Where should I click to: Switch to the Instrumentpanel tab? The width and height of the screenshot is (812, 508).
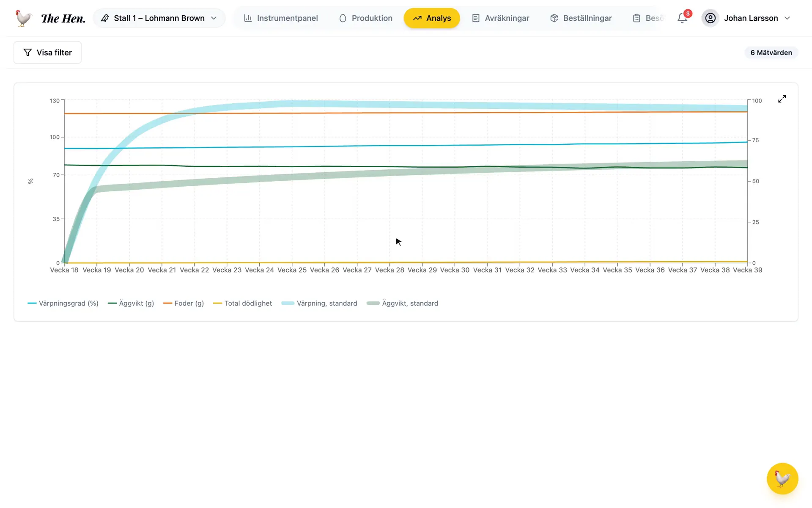[281, 18]
